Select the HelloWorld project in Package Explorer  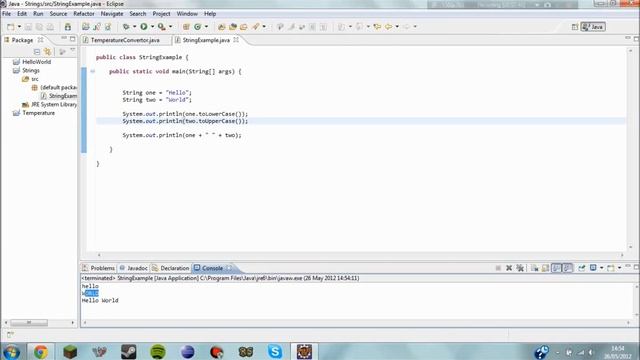pyautogui.click(x=37, y=62)
